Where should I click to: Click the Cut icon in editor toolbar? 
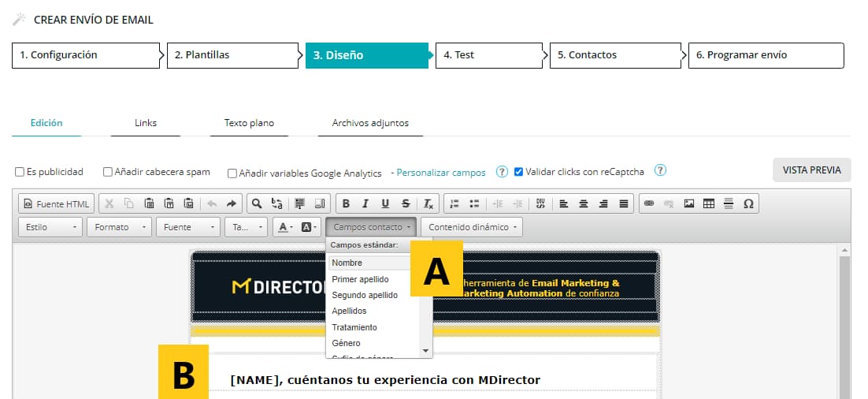pyautogui.click(x=109, y=204)
